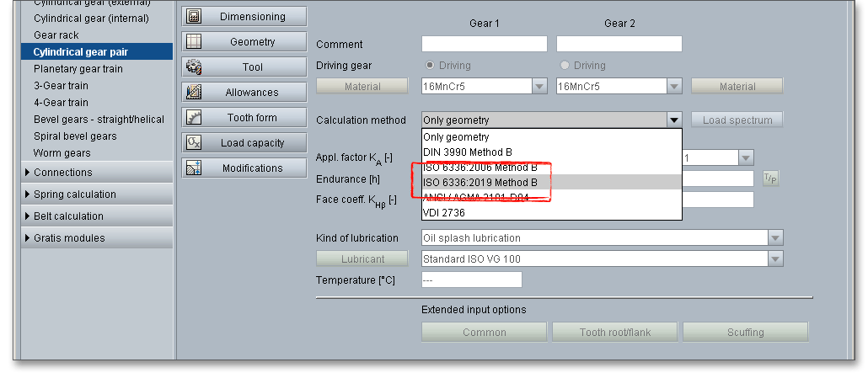868x373 pixels.
Task: Open Gear 1 material dropdown 16MnCr5
Action: pyautogui.click(x=539, y=87)
